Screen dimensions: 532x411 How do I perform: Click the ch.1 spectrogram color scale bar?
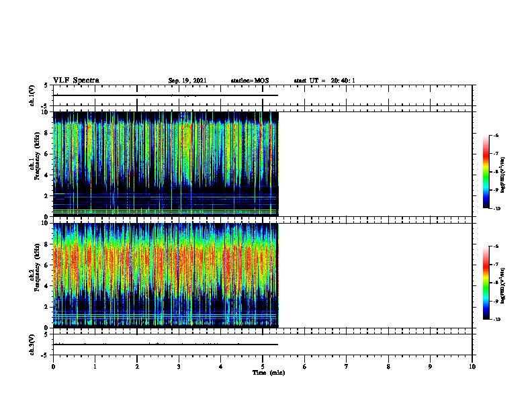coord(486,172)
